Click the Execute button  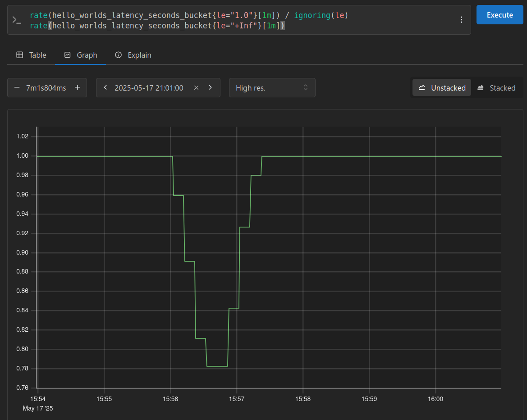pyautogui.click(x=500, y=15)
